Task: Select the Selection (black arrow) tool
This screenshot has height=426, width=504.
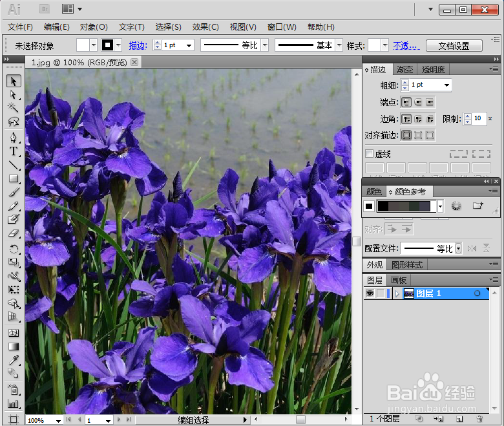Action: (x=14, y=81)
